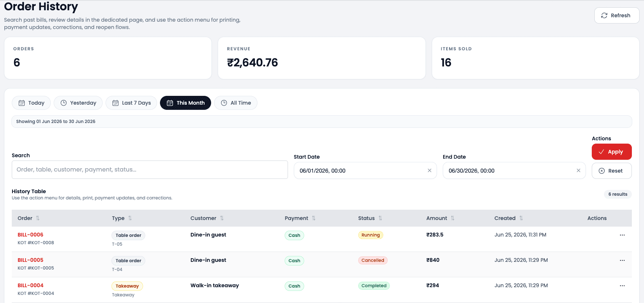The width and height of the screenshot is (644, 303).
Task: Click the calendar icon on Last 7 Days
Action: 115,103
